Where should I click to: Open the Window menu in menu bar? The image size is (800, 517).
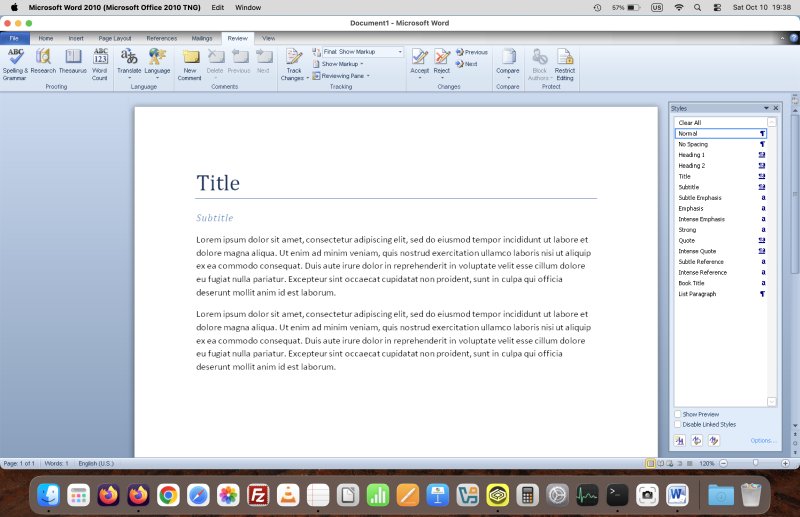point(248,8)
